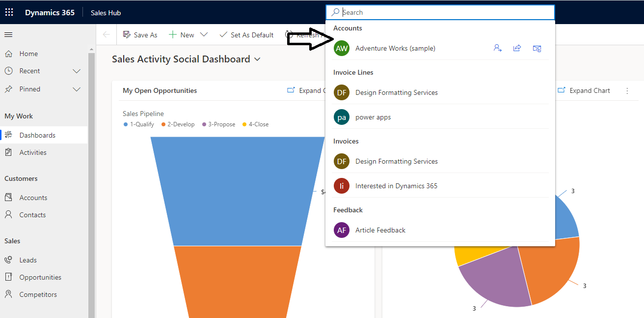
Task: Open the more options ellipsis on right chart
Action: tap(627, 91)
